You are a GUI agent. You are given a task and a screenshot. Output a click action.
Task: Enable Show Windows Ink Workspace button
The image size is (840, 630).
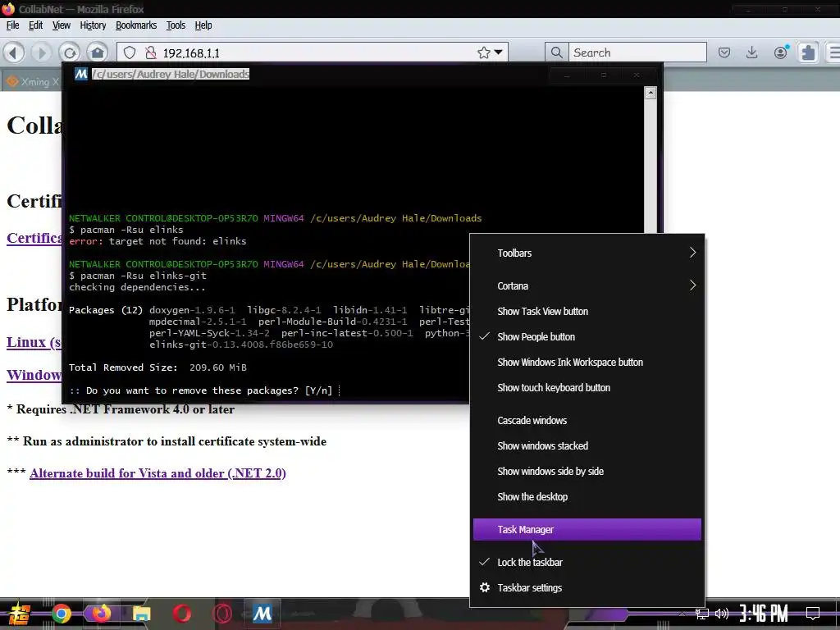587,362
